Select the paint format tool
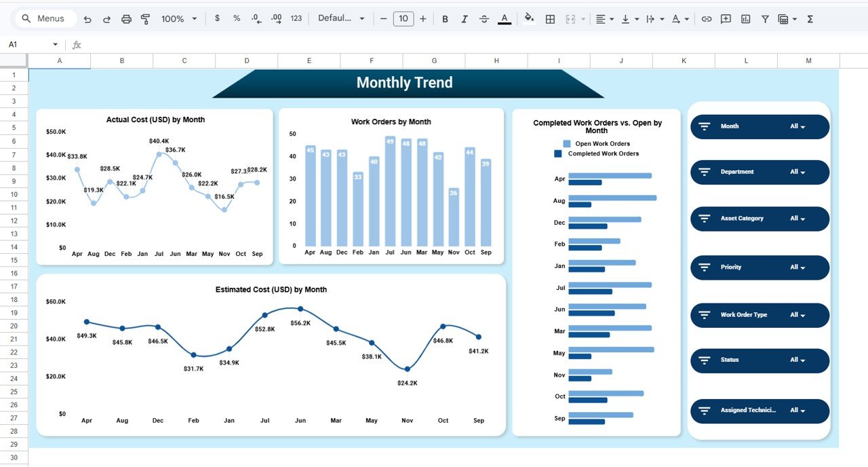This screenshot has height=467, width=868. (145, 18)
